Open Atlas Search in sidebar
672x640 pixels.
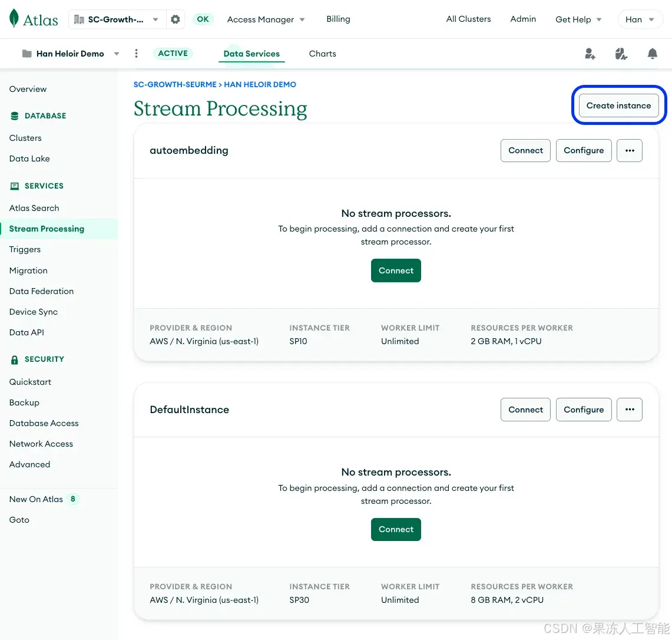pyautogui.click(x=34, y=208)
